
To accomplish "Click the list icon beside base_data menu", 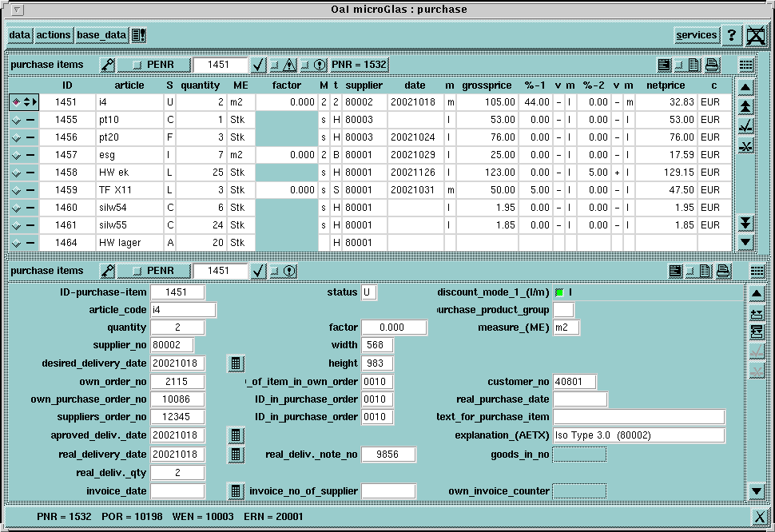I will (x=138, y=35).
